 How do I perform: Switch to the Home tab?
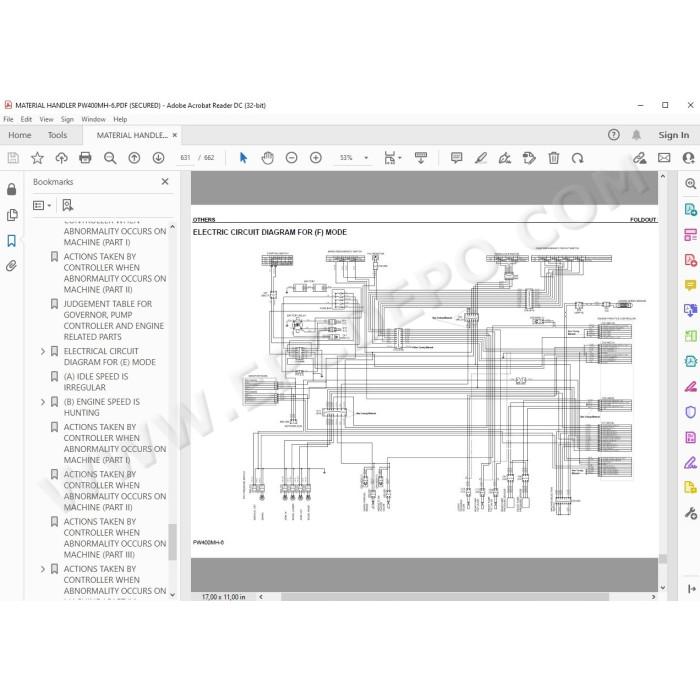pos(20,135)
